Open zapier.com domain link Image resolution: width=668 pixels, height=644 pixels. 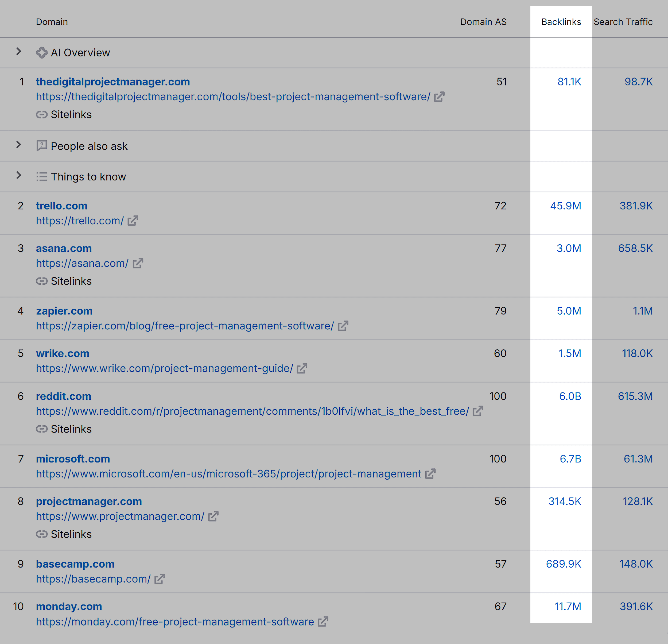click(x=64, y=311)
